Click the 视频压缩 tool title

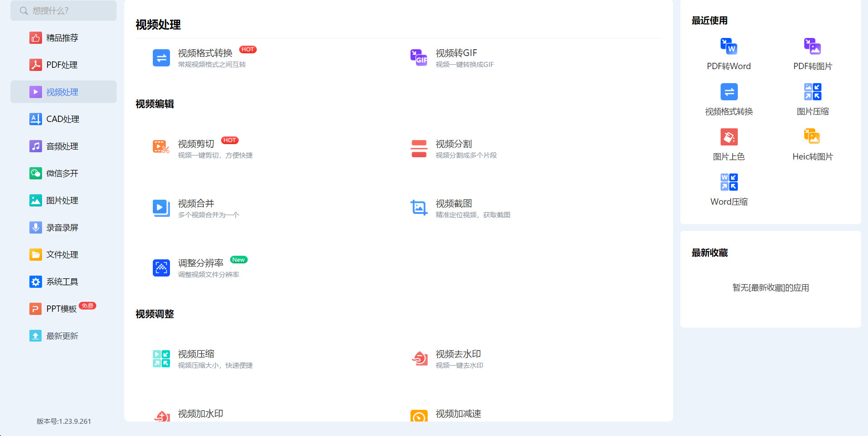coord(196,354)
